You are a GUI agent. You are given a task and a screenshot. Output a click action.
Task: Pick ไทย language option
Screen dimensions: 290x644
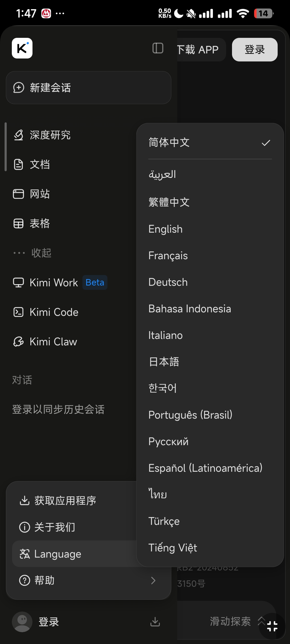click(210, 495)
